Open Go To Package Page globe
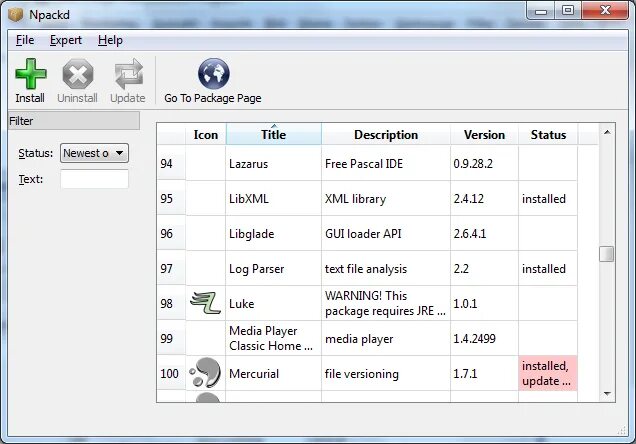The height and width of the screenshot is (444, 636). coord(213,74)
